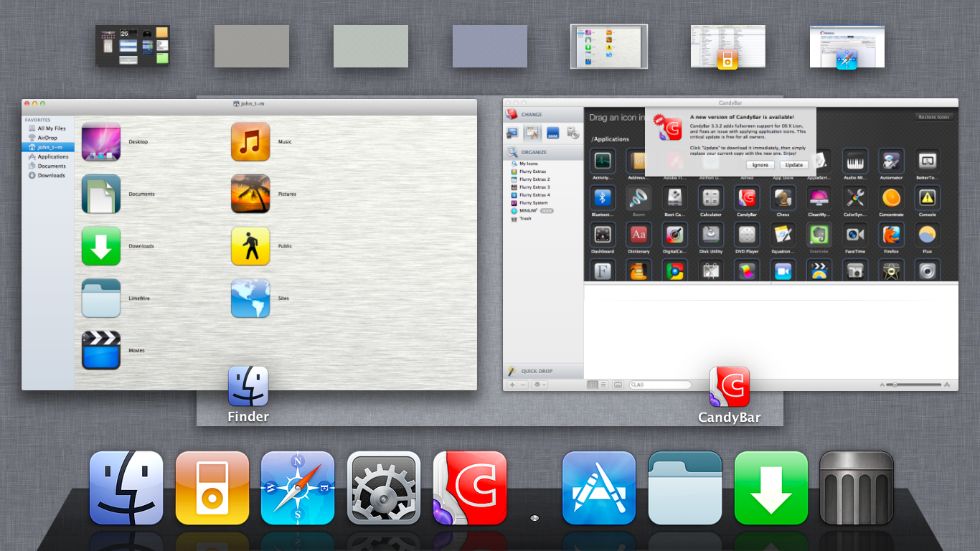Open the Movies clapperboard folder in Finder
Viewport: 980px width, 551px height.
pyautogui.click(x=101, y=350)
